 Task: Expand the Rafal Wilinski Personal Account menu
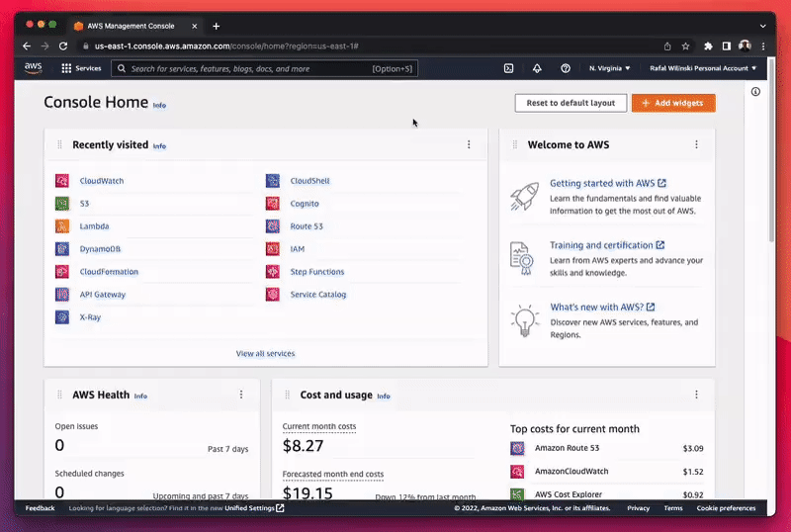point(703,68)
